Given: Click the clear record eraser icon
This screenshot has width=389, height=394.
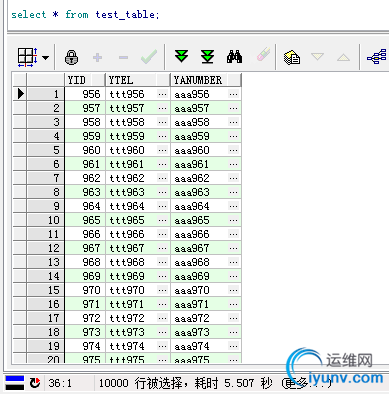Looking at the screenshot, I should coord(263,55).
